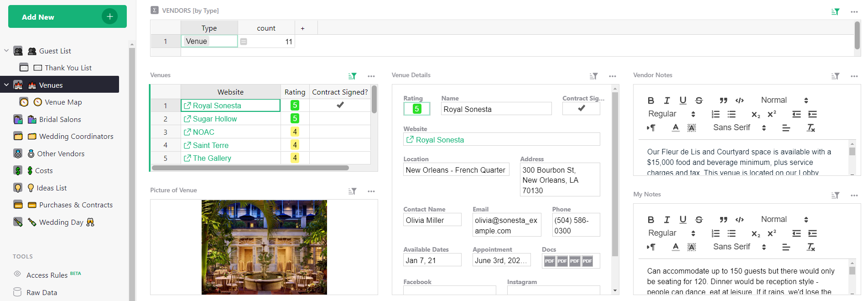Click ordered list icon in Vendor Notes
868x301 pixels.
tap(716, 114)
